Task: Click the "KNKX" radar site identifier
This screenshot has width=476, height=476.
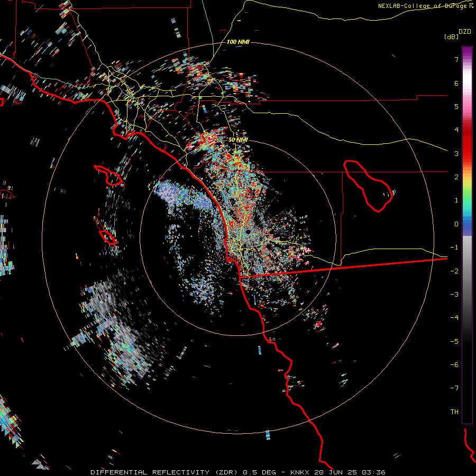Action: (x=300, y=472)
